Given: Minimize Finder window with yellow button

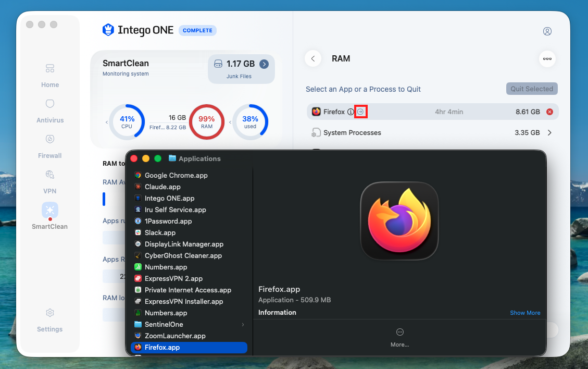Looking at the screenshot, I should [146, 158].
